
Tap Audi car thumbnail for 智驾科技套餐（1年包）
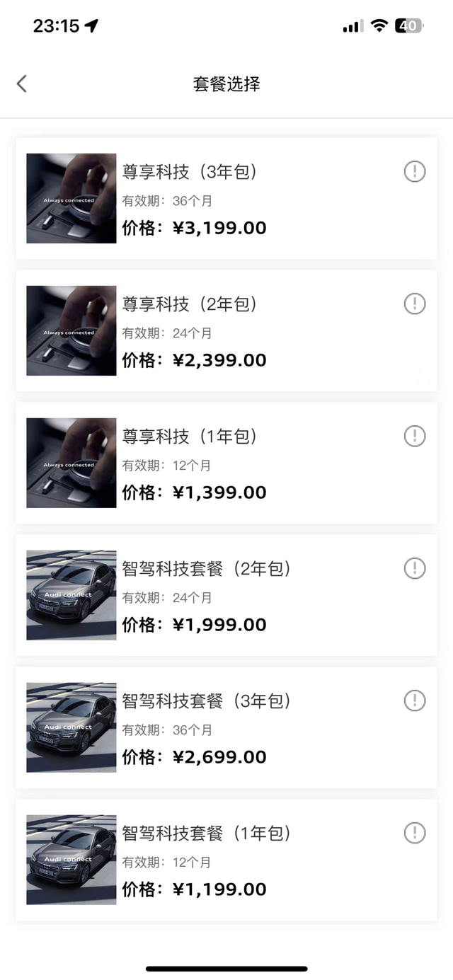(x=71, y=860)
